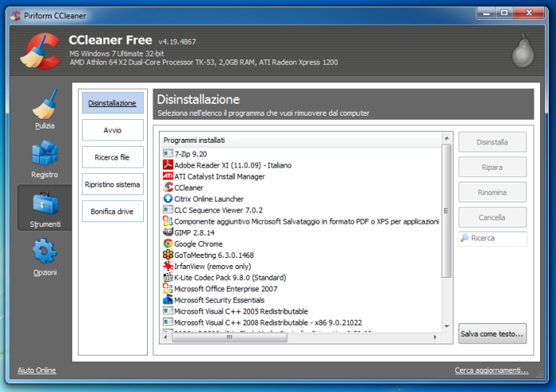Open the Ricerca file tab

pyautogui.click(x=113, y=157)
